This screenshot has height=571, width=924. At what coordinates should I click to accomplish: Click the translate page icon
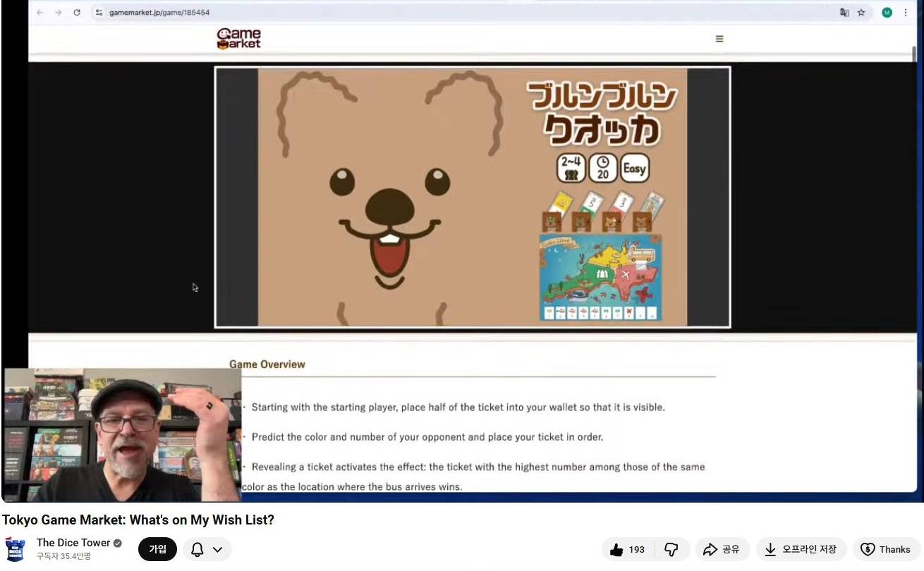coord(844,13)
